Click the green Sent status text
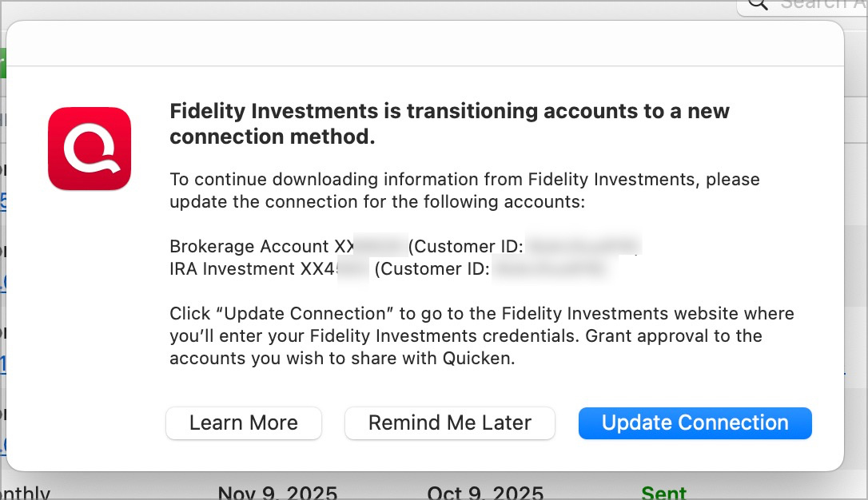Viewport: 868px width, 500px height. 663,493
